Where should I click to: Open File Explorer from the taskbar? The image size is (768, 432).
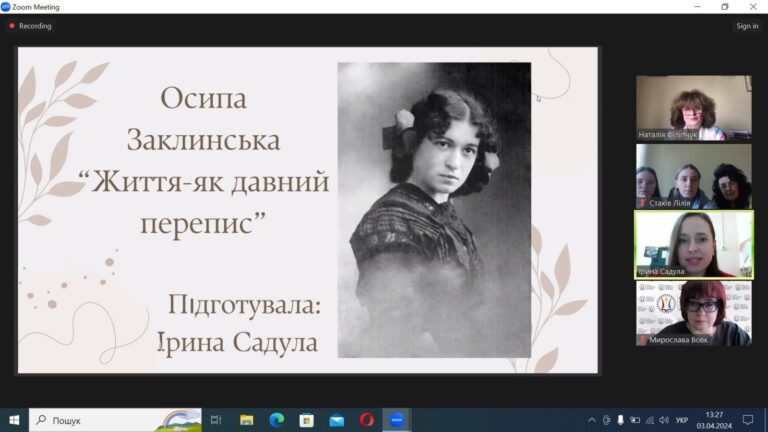246,420
